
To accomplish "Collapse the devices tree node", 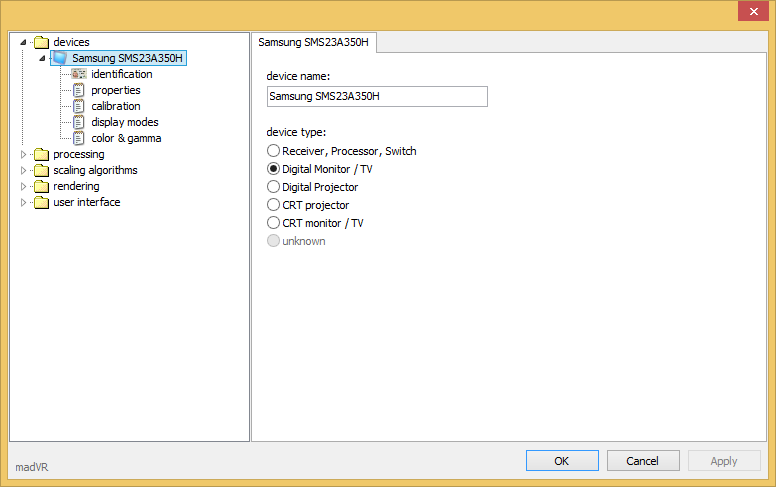I will click(x=23, y=43).
